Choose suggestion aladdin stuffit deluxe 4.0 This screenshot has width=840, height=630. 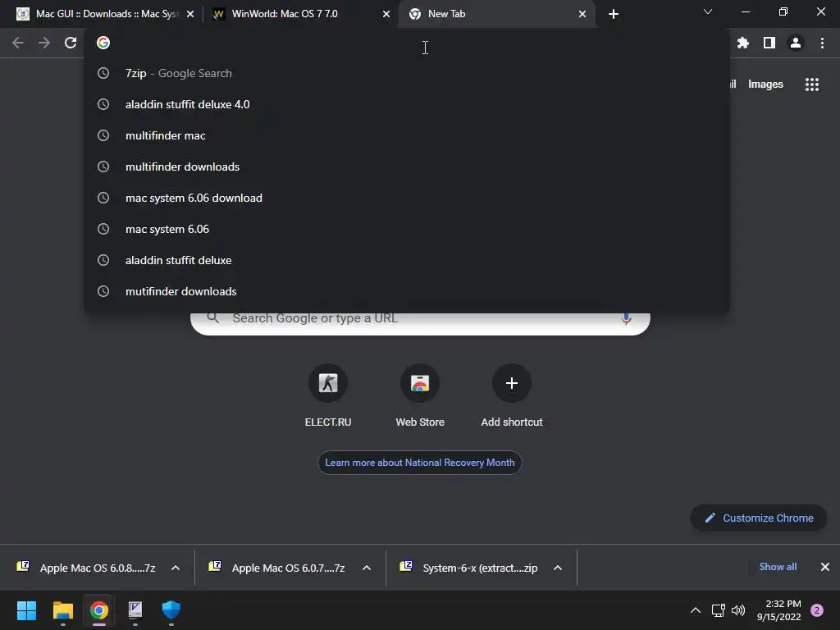click(x=407, y=104)
